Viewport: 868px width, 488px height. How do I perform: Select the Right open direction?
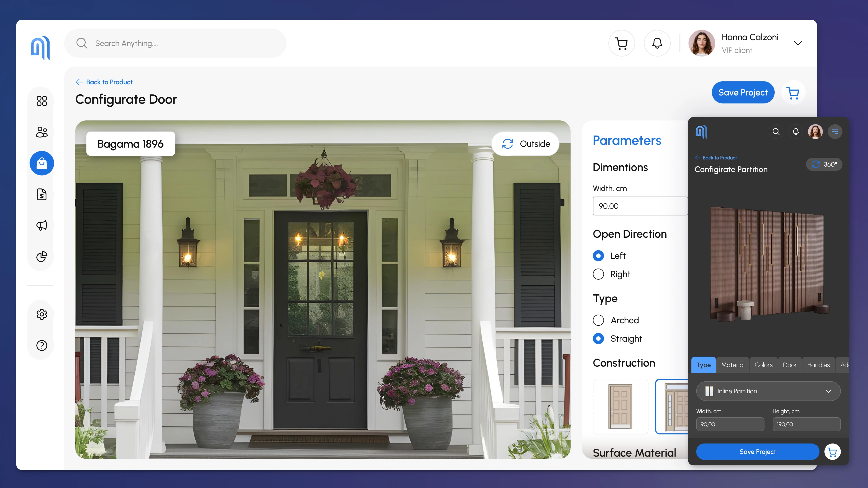point(598,274)
